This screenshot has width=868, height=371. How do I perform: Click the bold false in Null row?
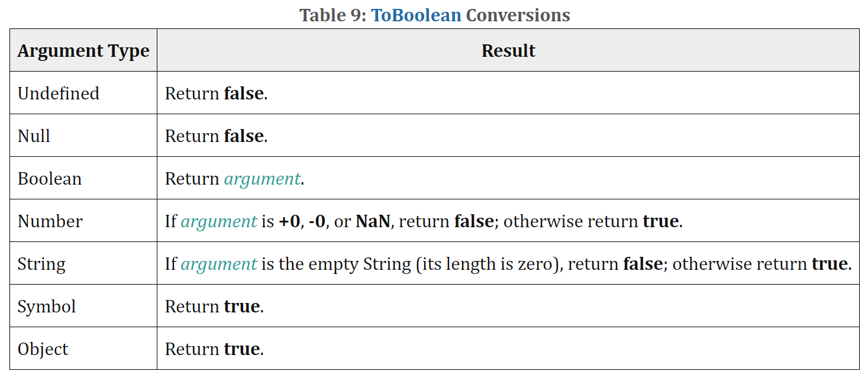pos(243,136)
